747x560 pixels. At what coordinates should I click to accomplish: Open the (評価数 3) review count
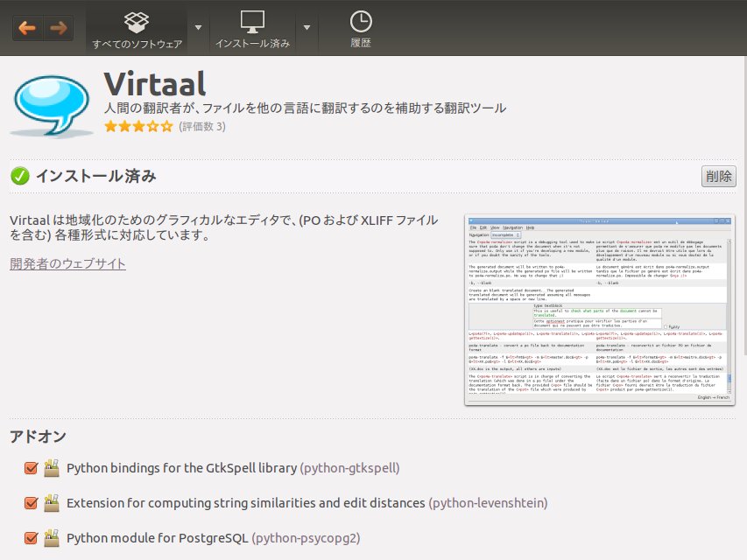(202, 127)
